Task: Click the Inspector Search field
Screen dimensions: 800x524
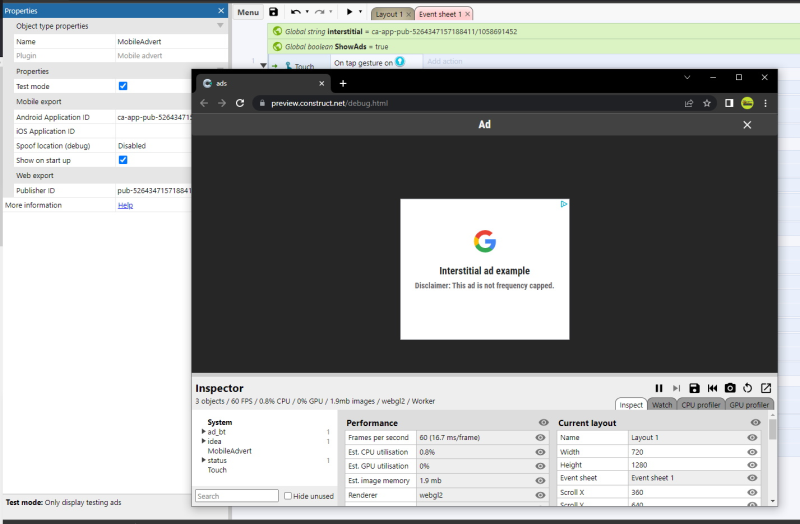Action: tap(237, 496)
